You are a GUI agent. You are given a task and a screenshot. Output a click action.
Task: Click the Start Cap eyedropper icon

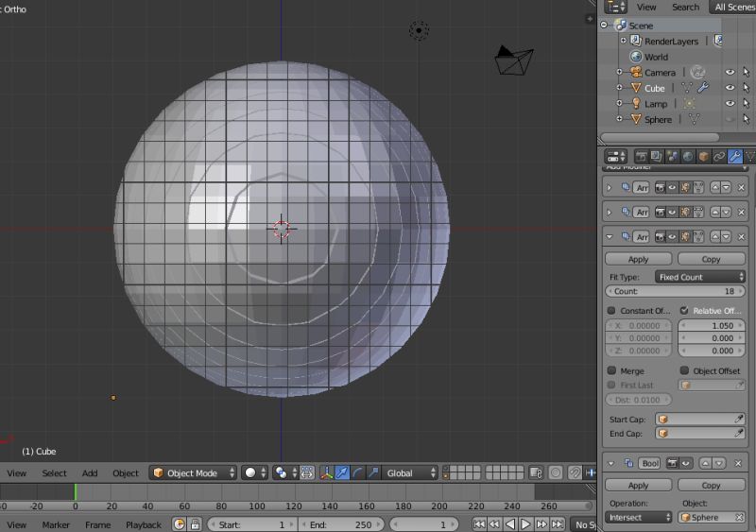click(739, 420)
